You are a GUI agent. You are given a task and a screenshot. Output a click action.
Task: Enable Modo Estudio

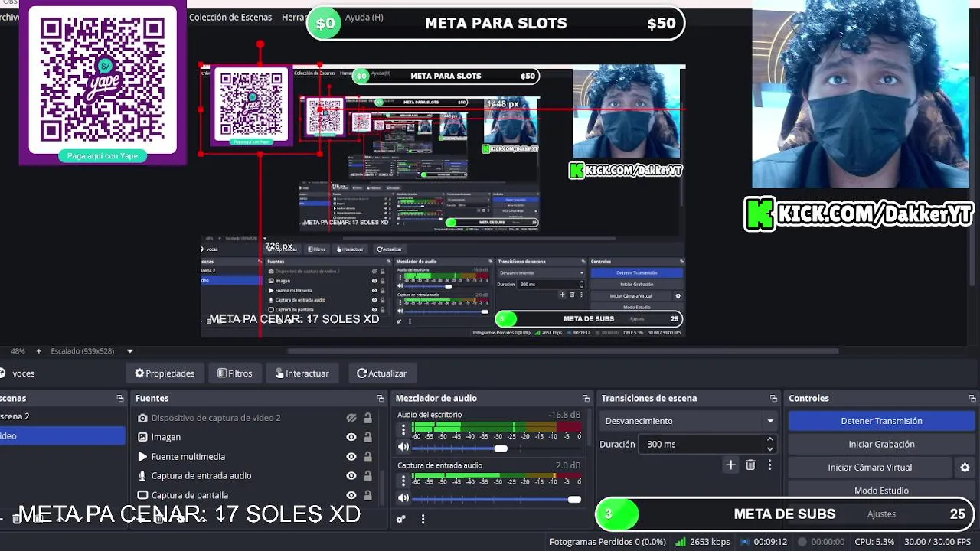pos(881,491)
